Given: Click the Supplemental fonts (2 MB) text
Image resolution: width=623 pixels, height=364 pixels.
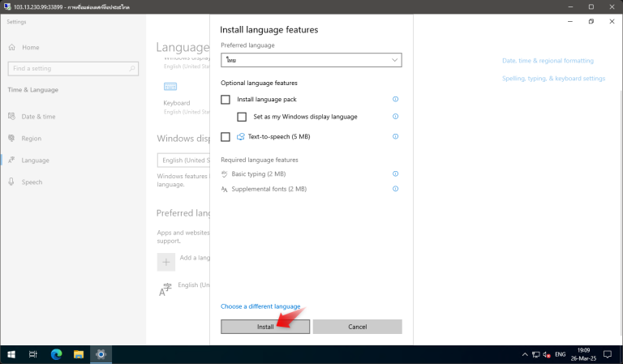Looking at the screenshot, I should (x=269, y=189).
